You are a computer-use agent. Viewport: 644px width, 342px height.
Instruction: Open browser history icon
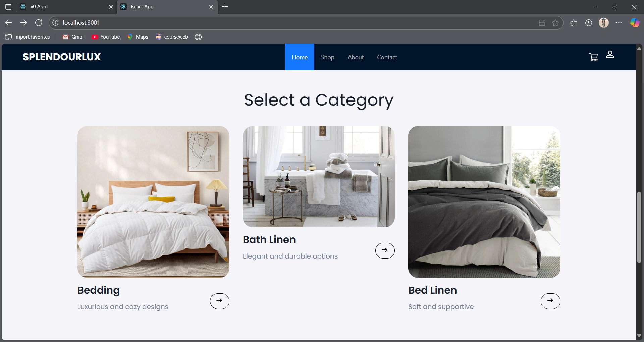(x=588, y=23)
